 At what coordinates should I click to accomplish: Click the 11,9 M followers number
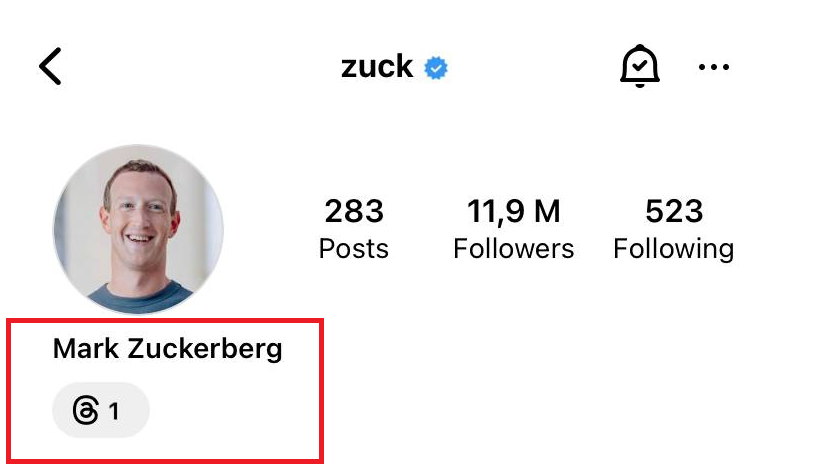(514, 211)
